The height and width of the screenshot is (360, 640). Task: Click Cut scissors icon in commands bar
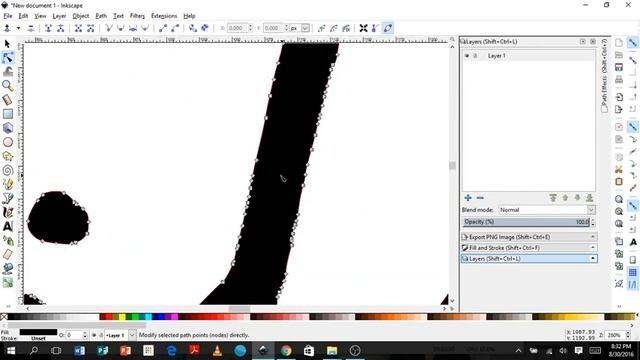pos(619,169)
